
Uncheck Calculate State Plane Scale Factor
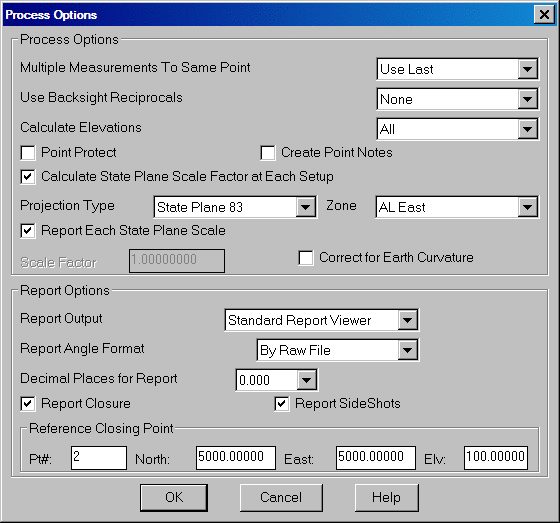coord(28,177)
